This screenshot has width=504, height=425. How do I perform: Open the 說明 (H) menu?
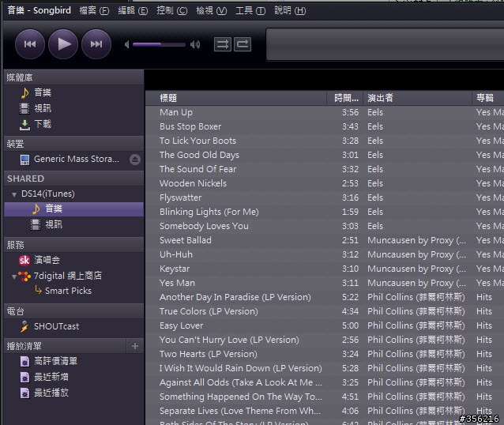[290, 10]
